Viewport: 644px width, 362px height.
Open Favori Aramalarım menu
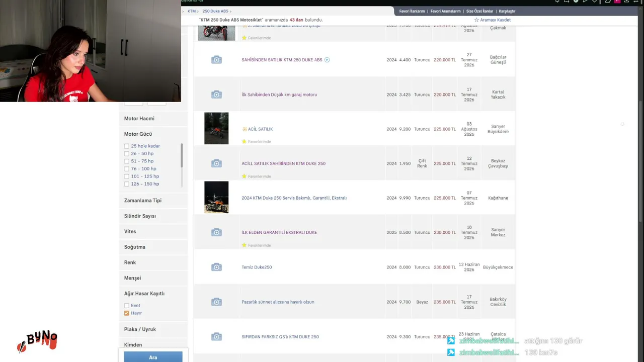[446, 11]
